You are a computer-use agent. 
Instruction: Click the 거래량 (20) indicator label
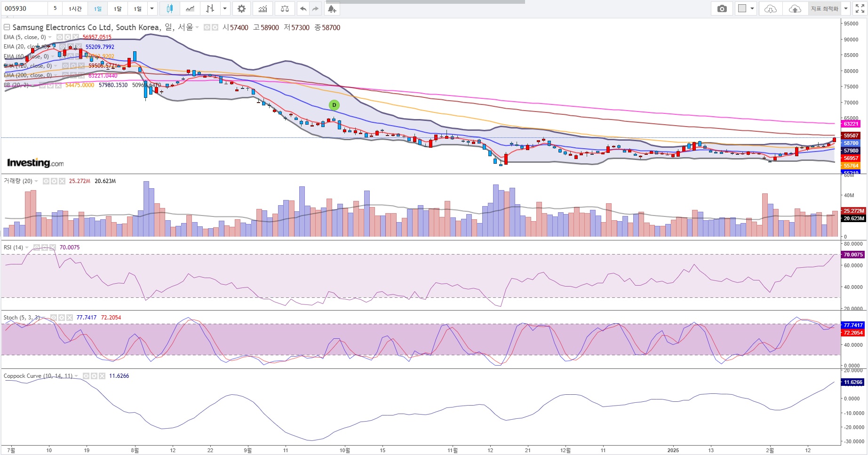[x=18, y=181]
